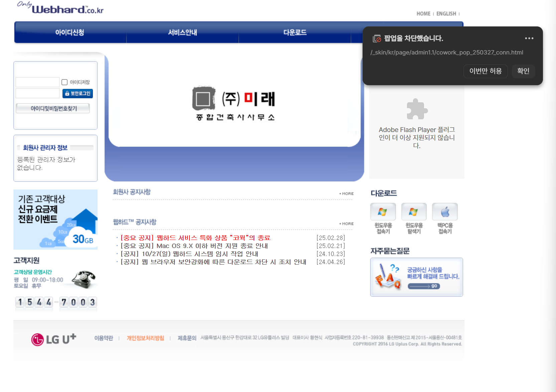Open 아이디및비밀번호찾기

click(x=53, y=108)
